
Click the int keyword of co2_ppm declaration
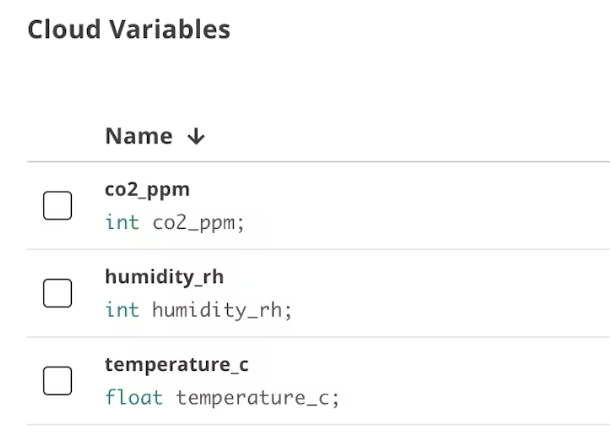click(x=122, y=223)
